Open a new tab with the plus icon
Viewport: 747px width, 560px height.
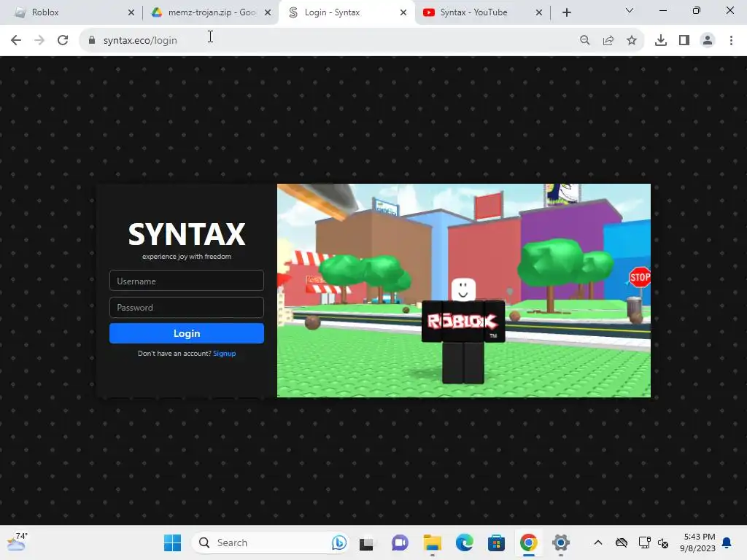[566, 12]
